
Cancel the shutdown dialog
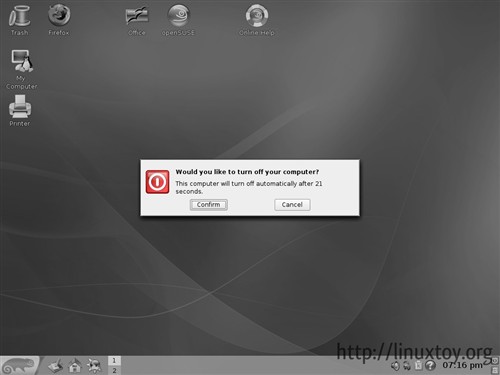(292, 205)
